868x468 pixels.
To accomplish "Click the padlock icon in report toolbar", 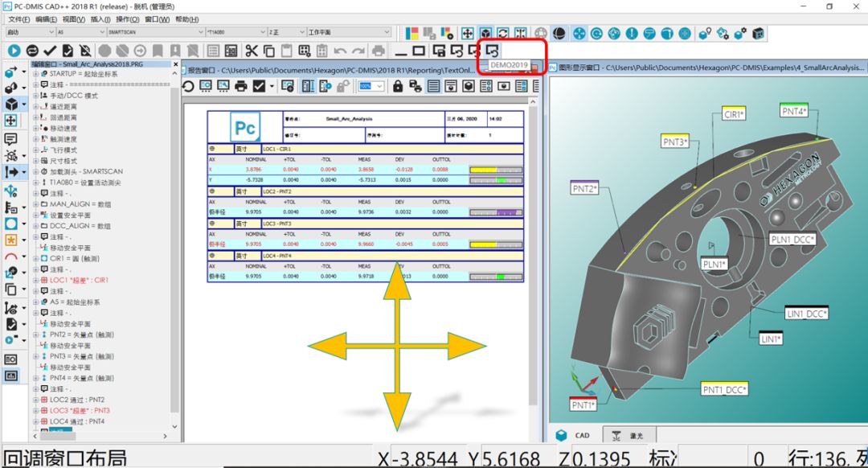I will click(x=398, y=86).
